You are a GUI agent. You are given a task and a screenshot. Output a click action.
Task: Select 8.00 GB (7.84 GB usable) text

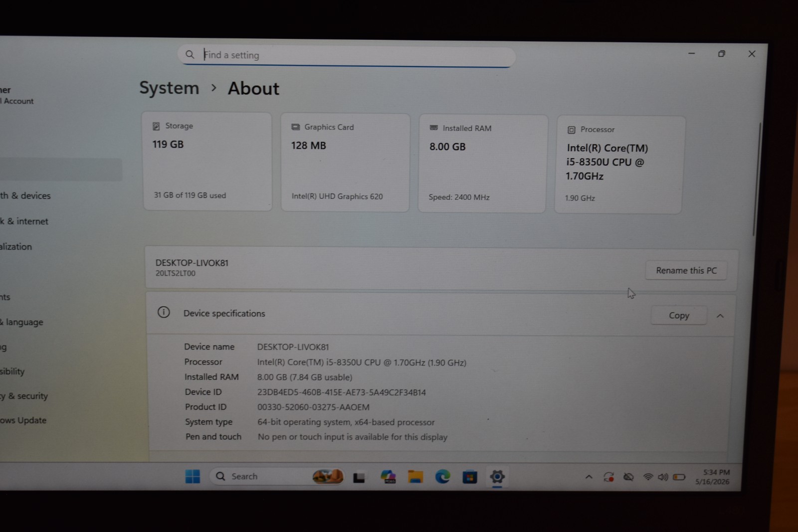[305, 377]
